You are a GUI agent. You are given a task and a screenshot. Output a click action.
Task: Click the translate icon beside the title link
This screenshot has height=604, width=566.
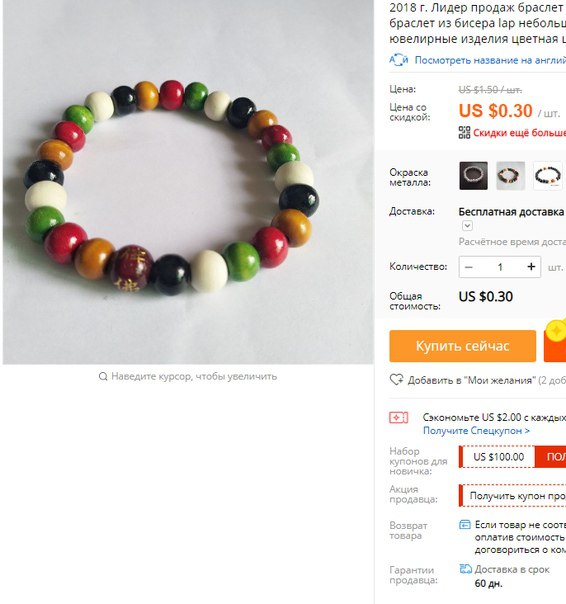pyautogui.click(x=398, y=60)
